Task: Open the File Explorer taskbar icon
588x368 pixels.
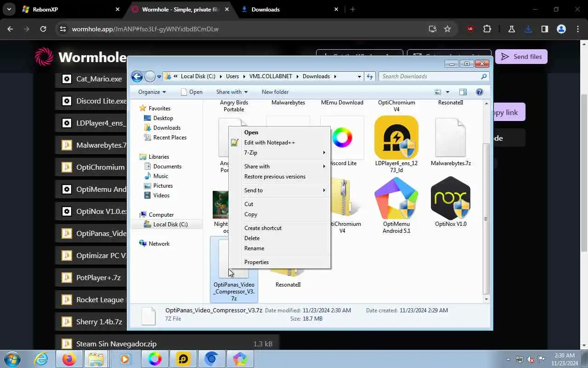Action: coord(96,359)
